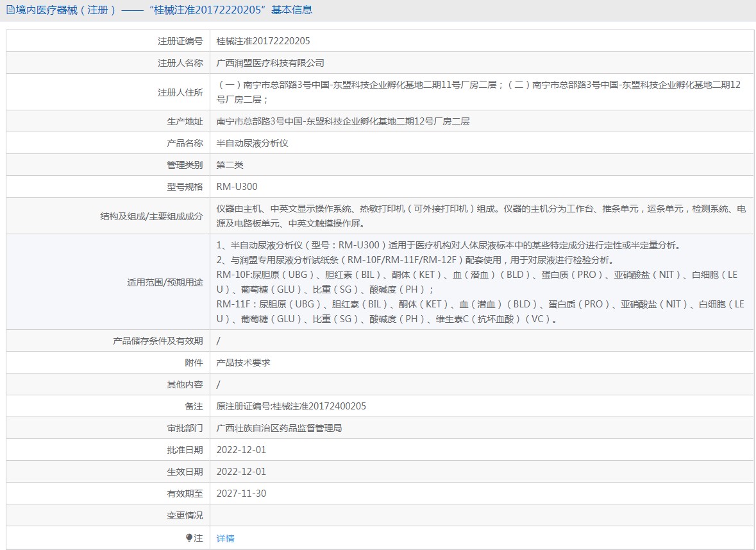
Task: Click the 附件 row label
Action: 194,363
